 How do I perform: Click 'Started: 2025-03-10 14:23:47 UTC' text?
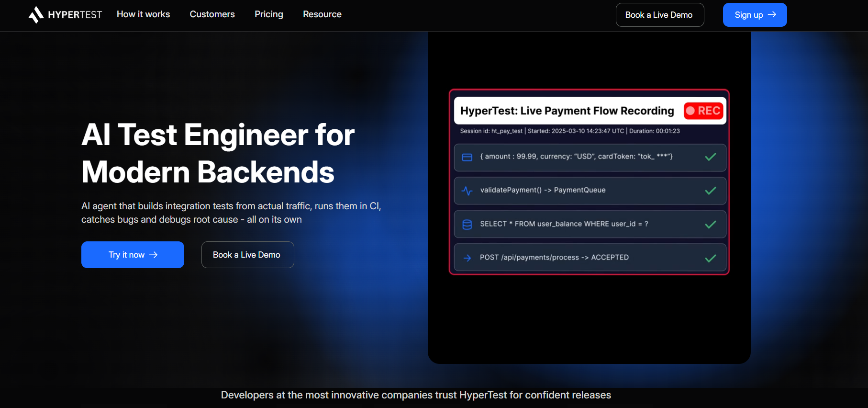point(576,131)
